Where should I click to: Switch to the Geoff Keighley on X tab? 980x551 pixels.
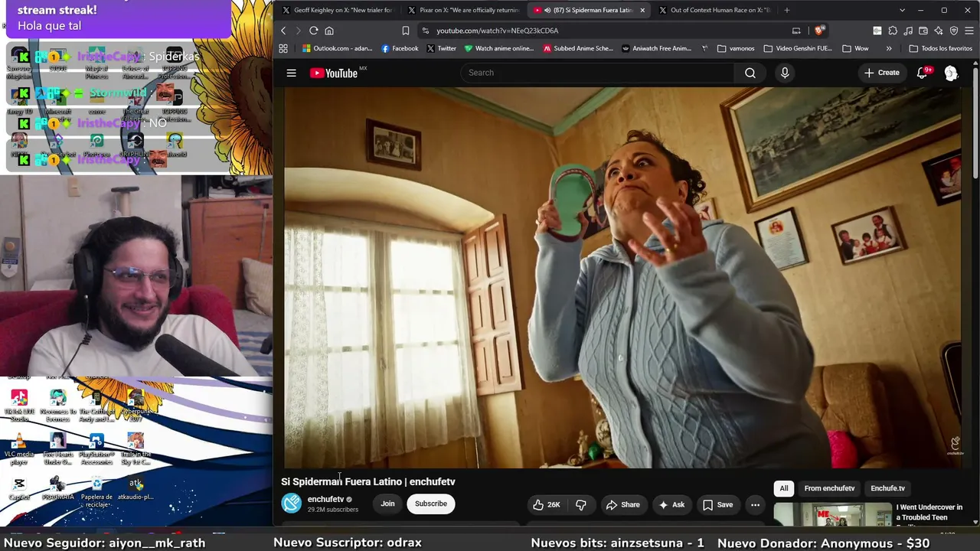coord(337,10)
